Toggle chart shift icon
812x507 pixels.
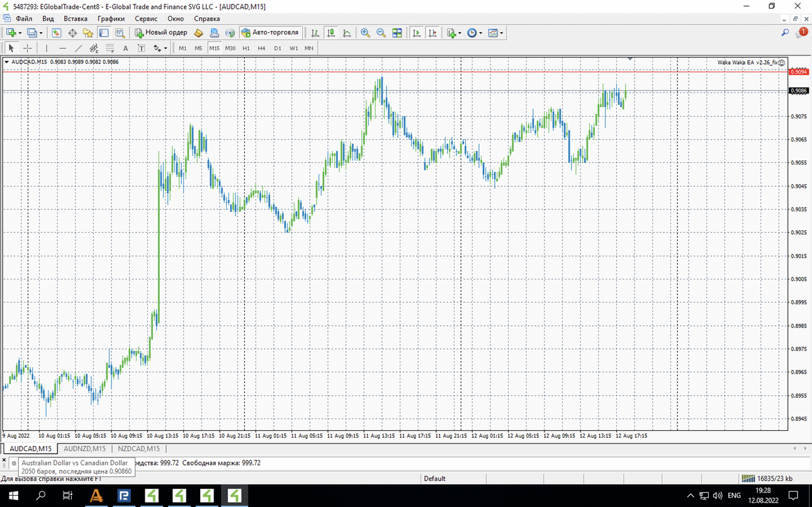[432, 33]
